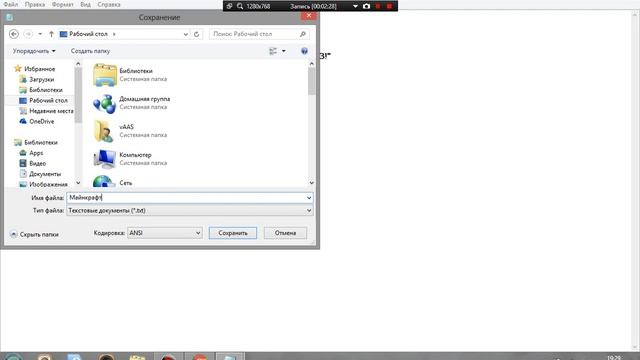Click the 1280x768 resolution label on recorder bar

(x=258, y=6)
